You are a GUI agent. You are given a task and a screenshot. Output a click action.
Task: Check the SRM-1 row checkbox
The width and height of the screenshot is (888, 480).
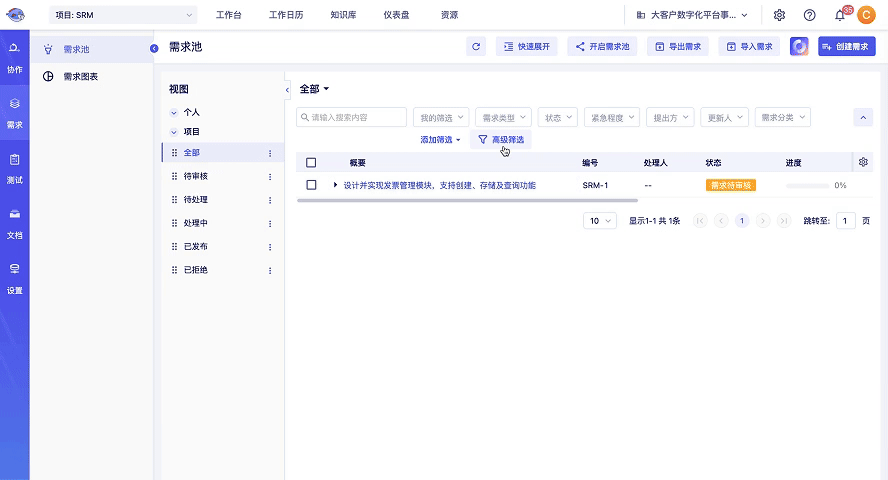pos(311,185)
